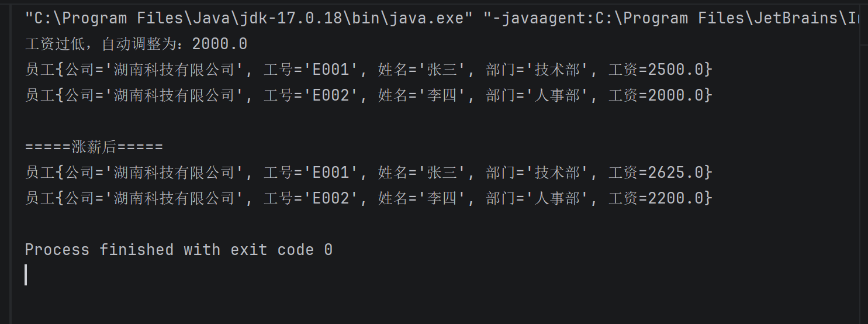Click the value 2000.0 in the 自动调整为 line

(x=219, y=44)
